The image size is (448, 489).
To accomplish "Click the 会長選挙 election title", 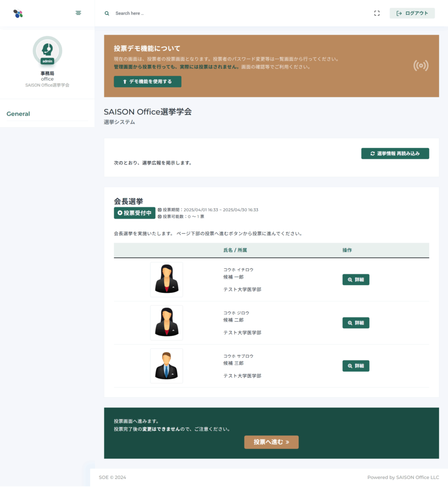I will coord(128,201).
